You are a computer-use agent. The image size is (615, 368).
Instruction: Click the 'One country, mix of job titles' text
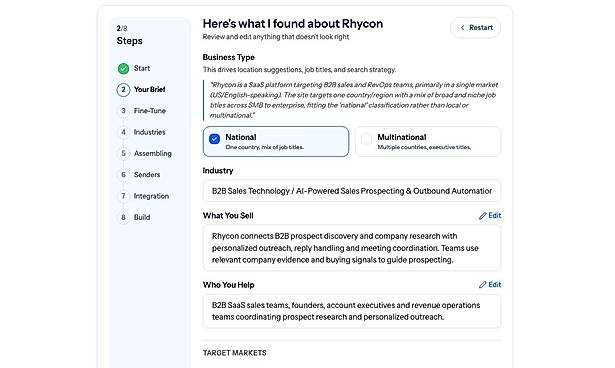264,147
